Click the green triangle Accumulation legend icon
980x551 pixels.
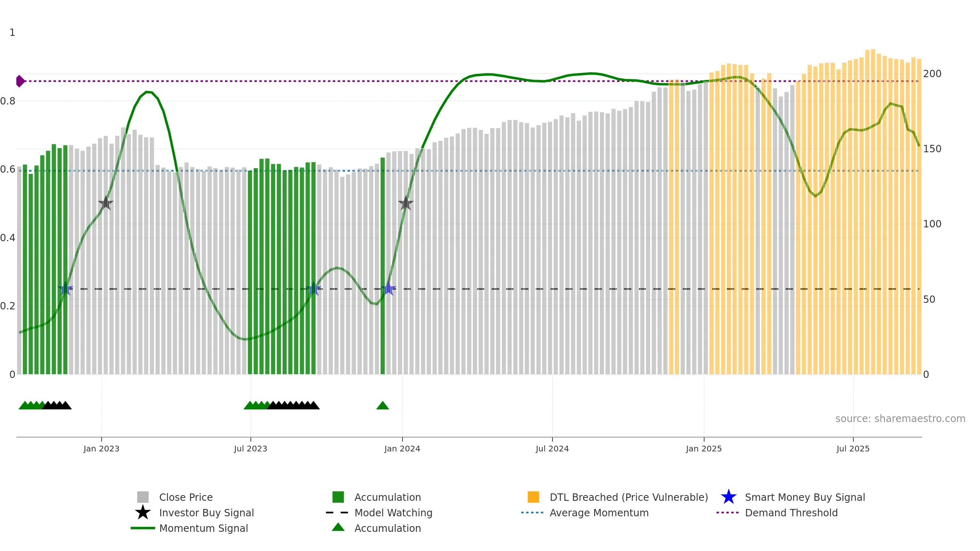pos(338,527)
